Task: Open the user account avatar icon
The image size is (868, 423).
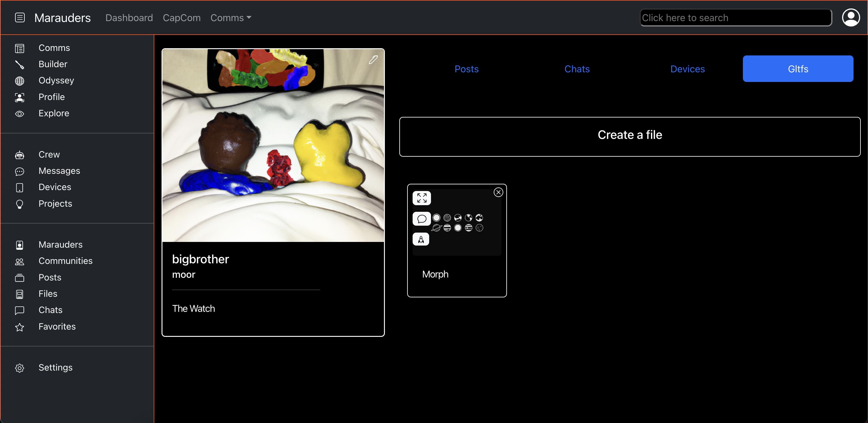Action: click(x=851, y=17)
